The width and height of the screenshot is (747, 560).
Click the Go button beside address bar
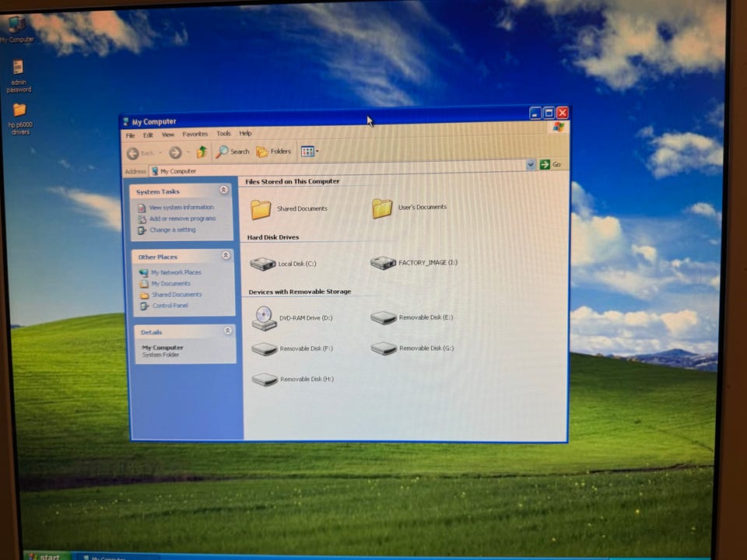coord(550,164)
